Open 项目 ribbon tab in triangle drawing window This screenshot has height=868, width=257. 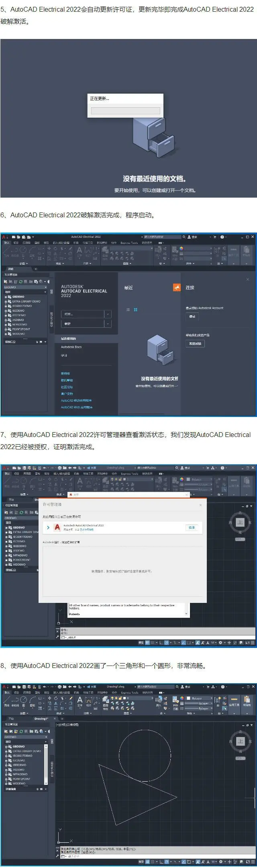tap(16, 692)
